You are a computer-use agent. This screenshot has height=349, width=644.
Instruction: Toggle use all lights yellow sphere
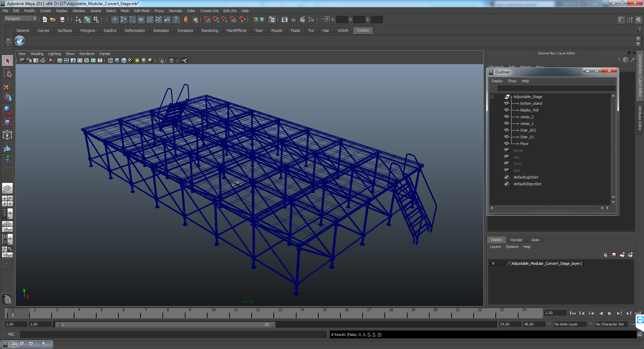click(137, 60)
